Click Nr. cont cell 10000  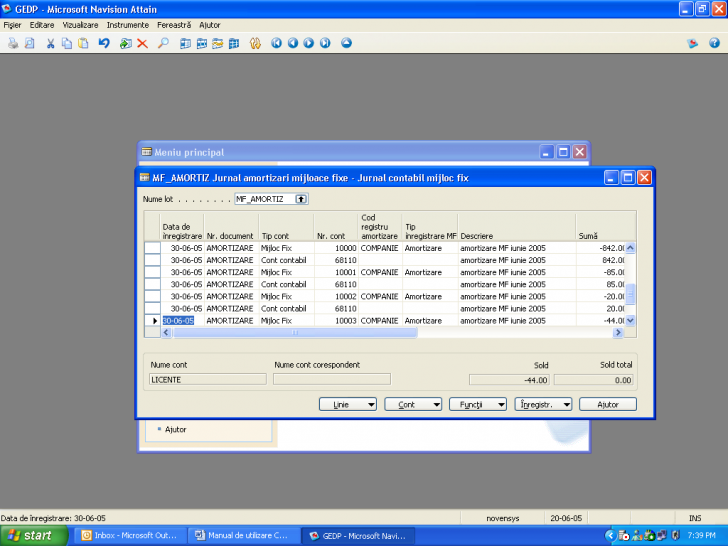point(337,248)
